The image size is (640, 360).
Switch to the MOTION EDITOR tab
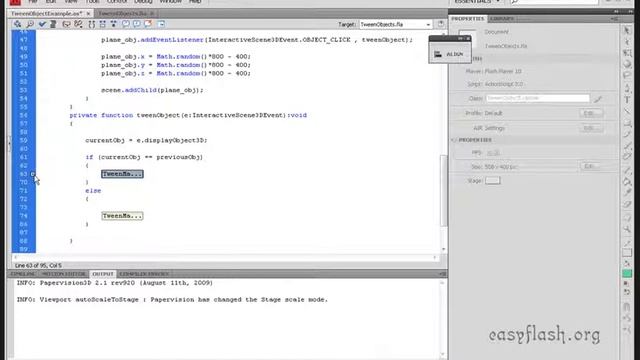[64, 274]
